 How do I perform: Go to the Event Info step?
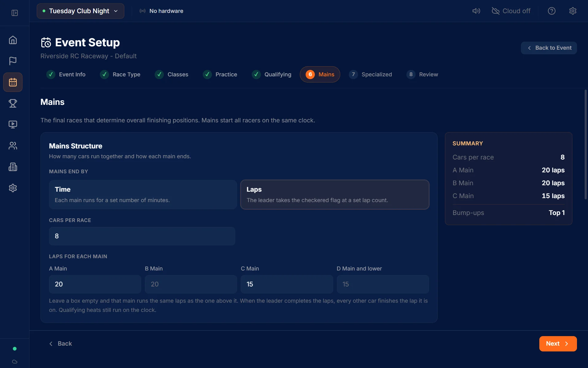(66, 75)
